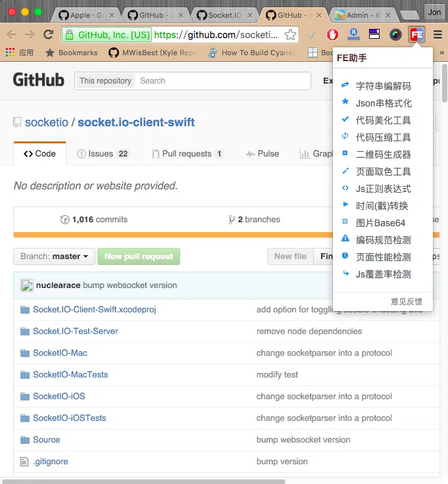Open the Chrome hamburger menu
Image resolution: width=448 pixels, height=484 pixels.
point(437,35)
